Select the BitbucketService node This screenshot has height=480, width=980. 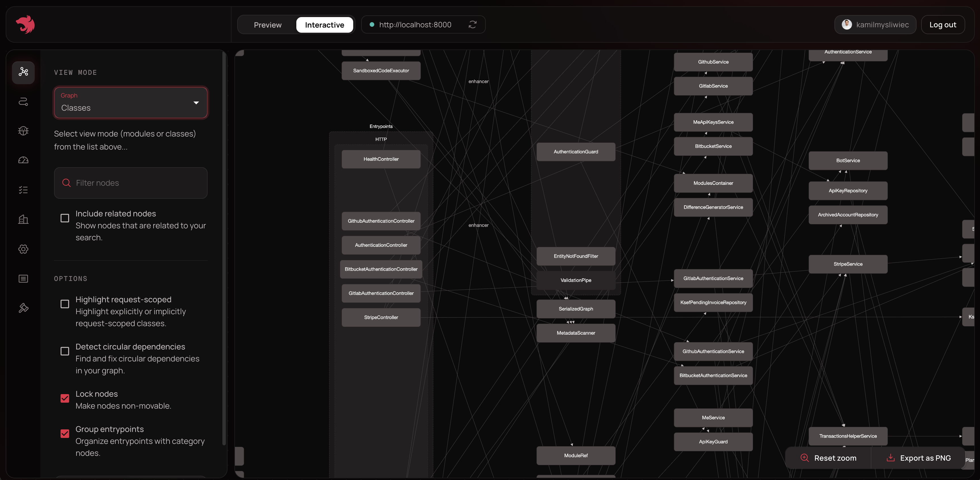pyautogui.click(x=713, y=146)
